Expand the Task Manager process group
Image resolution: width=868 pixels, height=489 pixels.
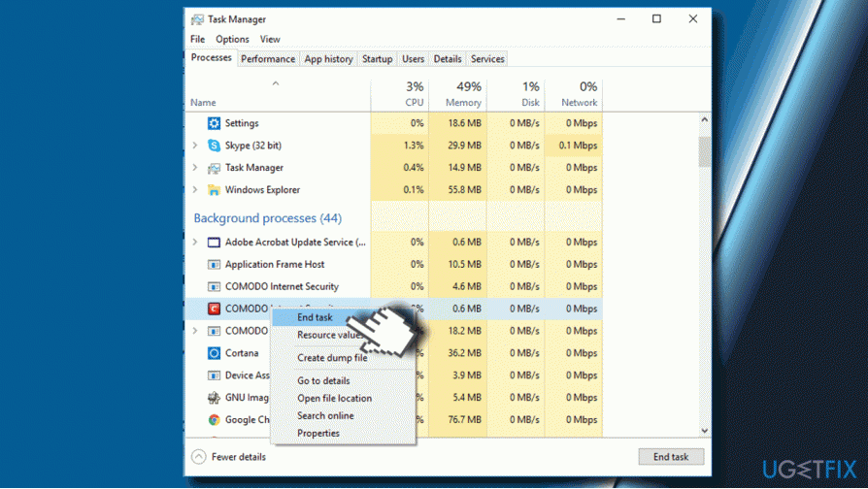pos(195,168)
